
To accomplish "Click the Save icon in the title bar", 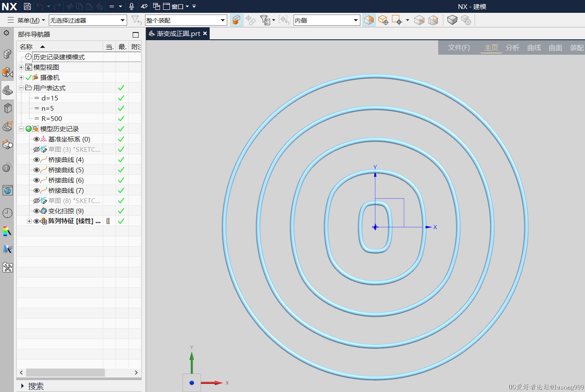I will pyautogui.click(x=27, y=6).
